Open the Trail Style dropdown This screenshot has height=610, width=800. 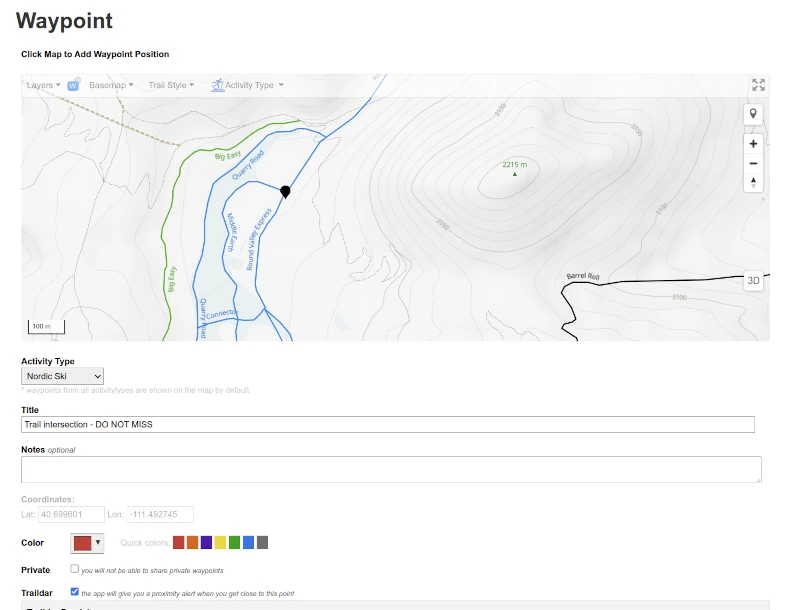pos(171,85)
